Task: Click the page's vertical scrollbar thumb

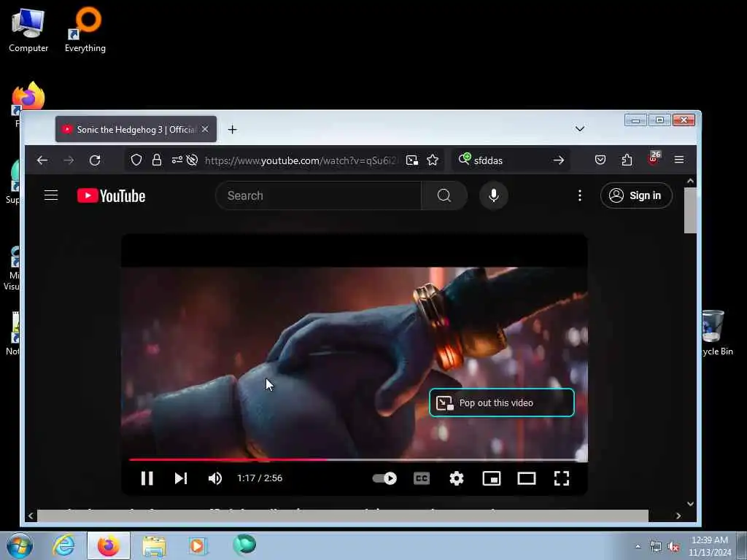Action: point(690,210)
